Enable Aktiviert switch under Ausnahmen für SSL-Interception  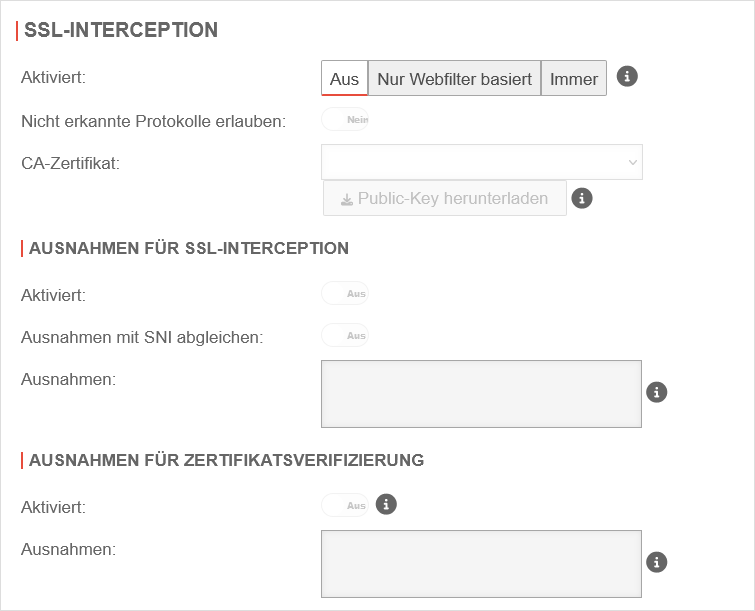click(345, 294)
